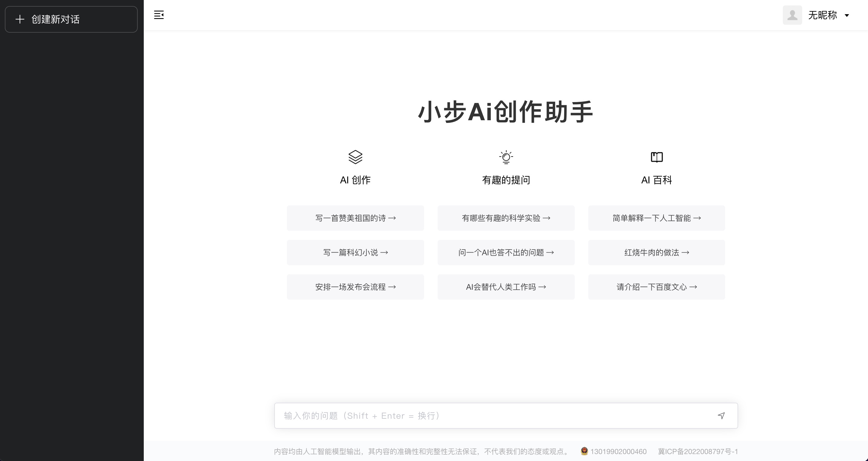Click the lightbulb 有趣的提问 icon
This screenshot has height=461, width=868.
(x=506, y=157)
